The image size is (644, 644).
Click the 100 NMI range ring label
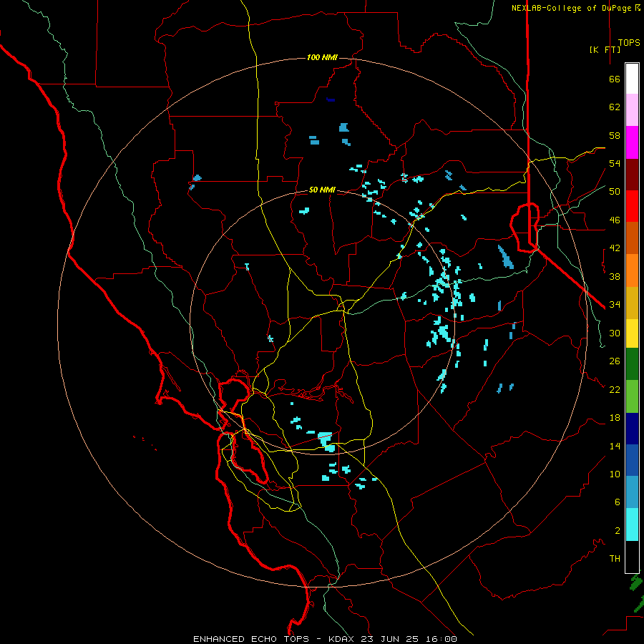click(322, 57)
